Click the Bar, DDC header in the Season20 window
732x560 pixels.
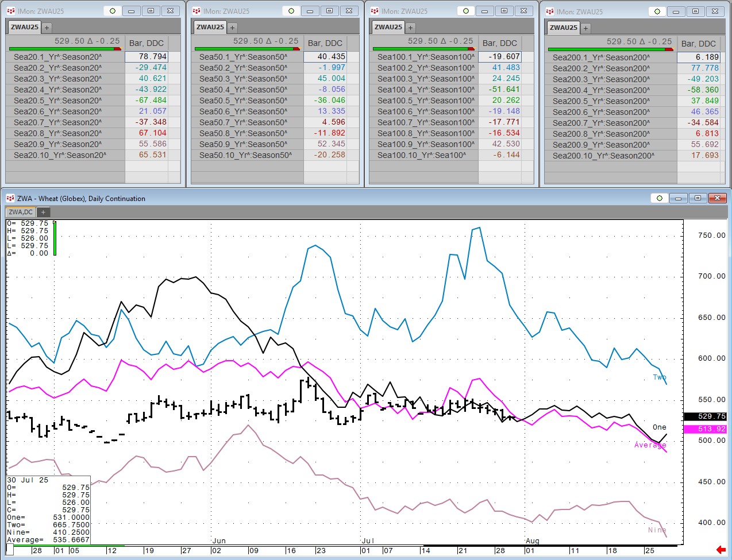(147, 43)
